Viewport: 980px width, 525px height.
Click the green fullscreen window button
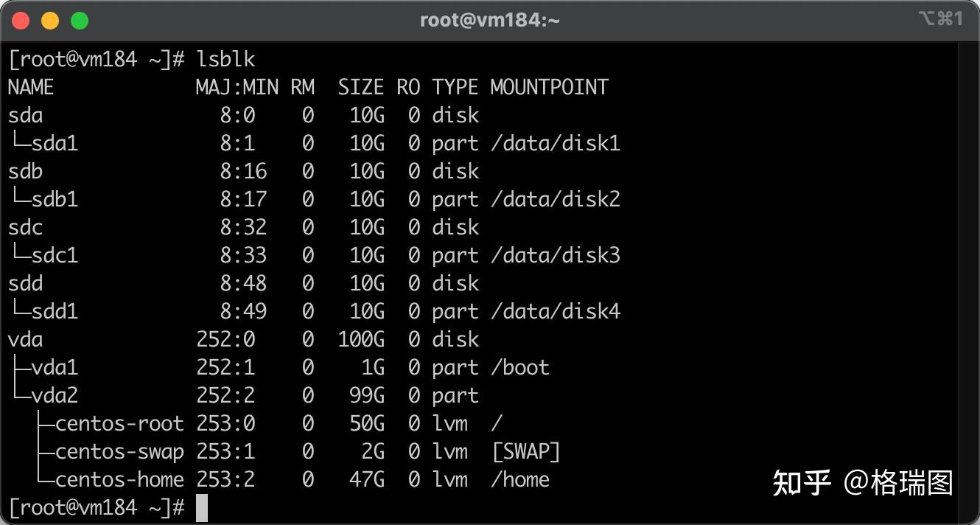pos(80,21)
